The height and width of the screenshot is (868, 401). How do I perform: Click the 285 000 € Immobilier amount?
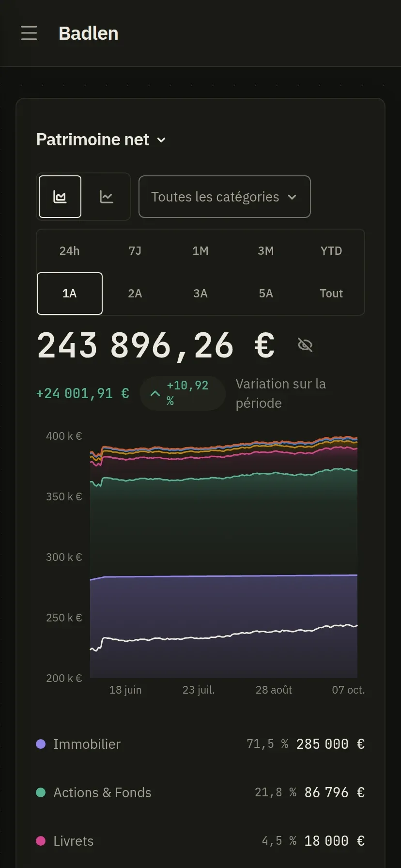click(331, 744)
